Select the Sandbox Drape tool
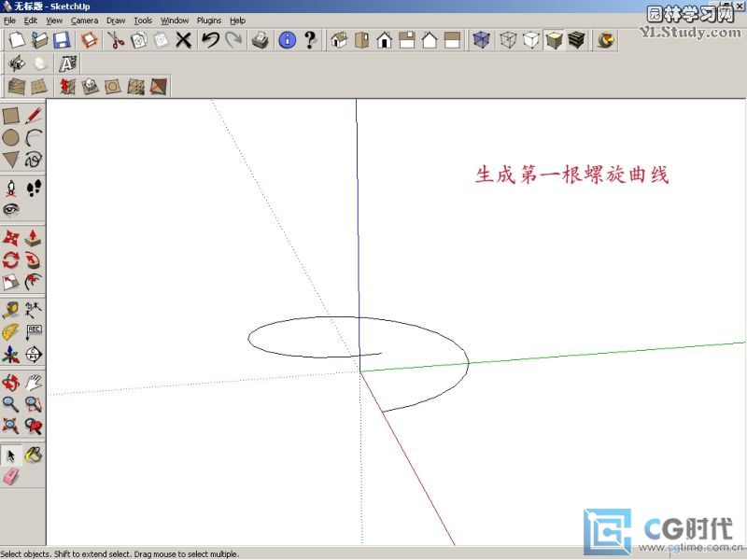747x560 pixels. [x=112, y=87]
